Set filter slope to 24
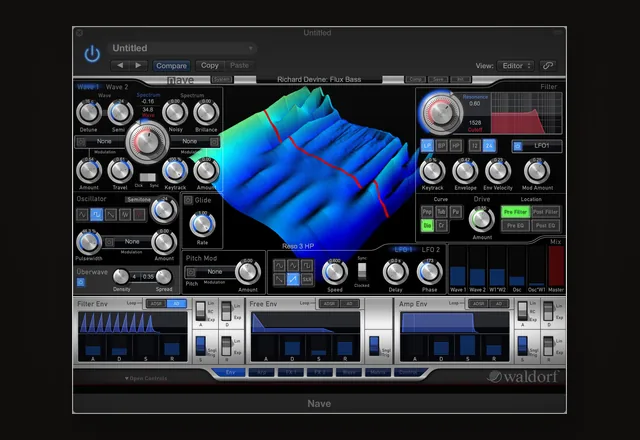640x440 pixels. [489, 146]
